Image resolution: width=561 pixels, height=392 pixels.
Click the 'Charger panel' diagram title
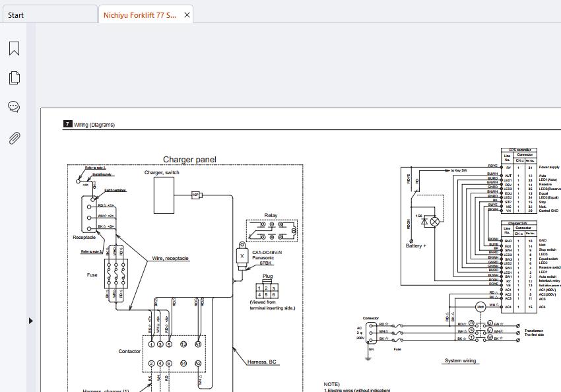tap(189, 160)
